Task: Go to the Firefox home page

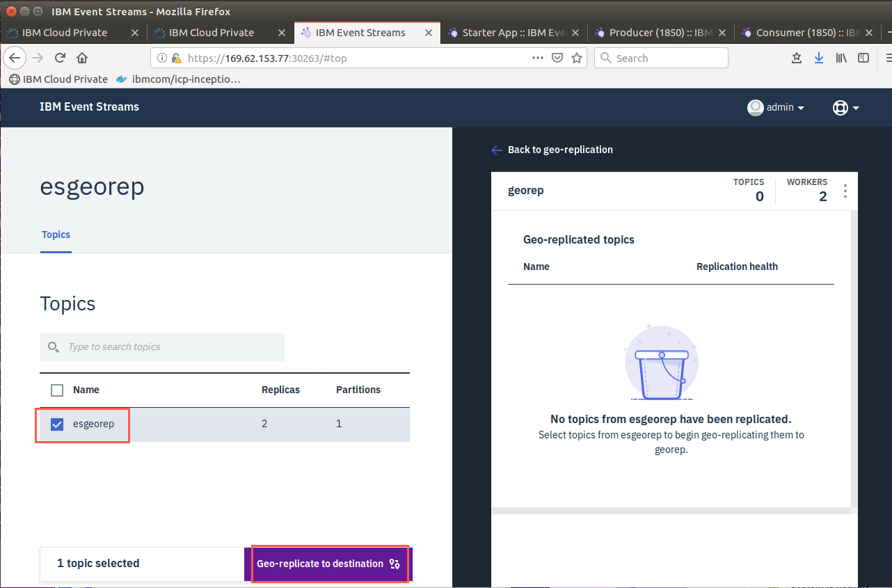Action: pyautogui.click(x=82, y=58)
